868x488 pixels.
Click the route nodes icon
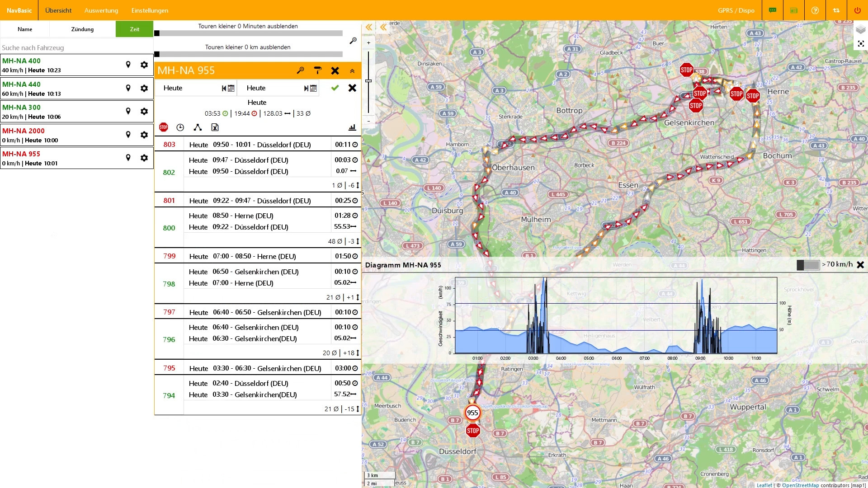pyautogui.click(x=198, y=127)
